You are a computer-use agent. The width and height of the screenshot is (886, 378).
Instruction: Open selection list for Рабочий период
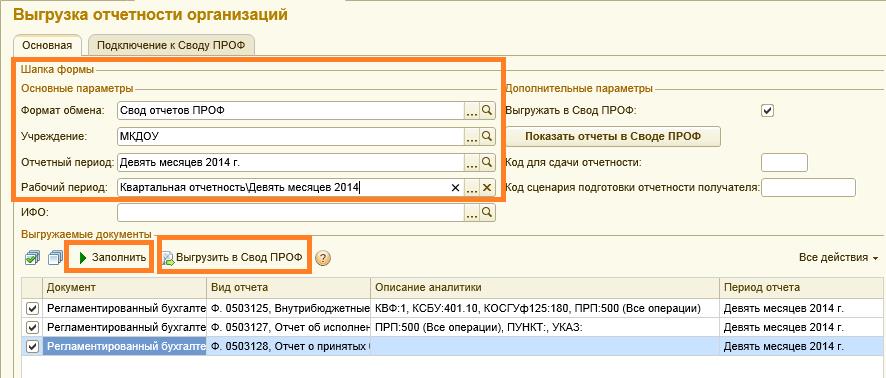[472, 188]
